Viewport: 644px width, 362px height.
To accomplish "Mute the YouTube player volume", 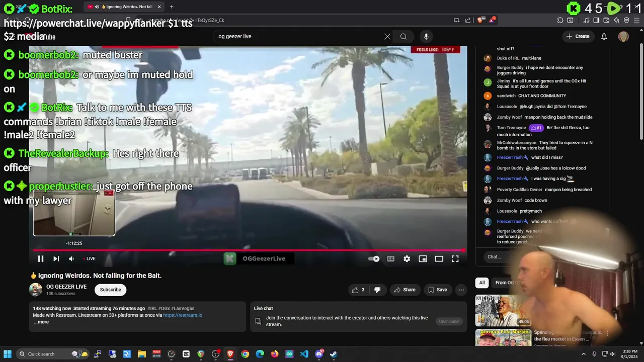I will pos(71,259).
